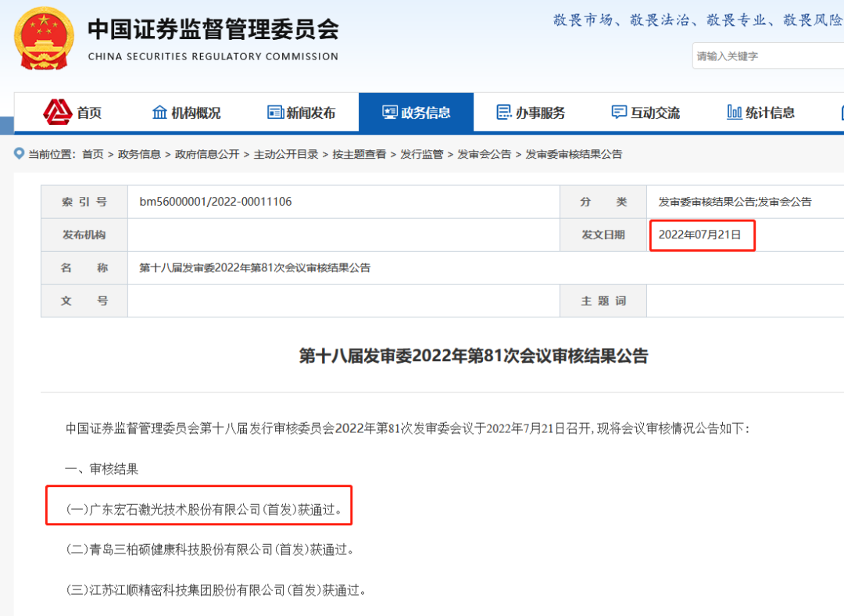The width and height of the screenshot is (844, 616).
Task: Click the bold article heading 第十八届发审委2022年第81次会议审核结果公告
Action: (x=474, y=356)
